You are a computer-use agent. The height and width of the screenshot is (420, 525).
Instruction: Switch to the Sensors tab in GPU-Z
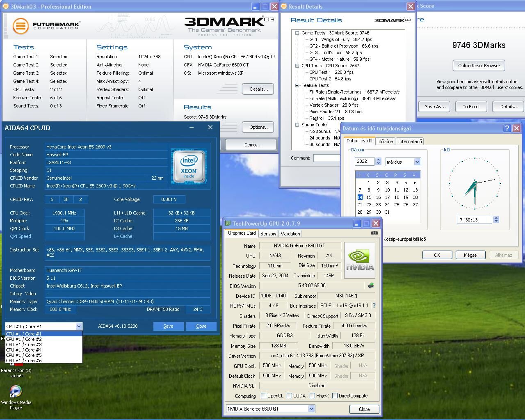point(268,234)
